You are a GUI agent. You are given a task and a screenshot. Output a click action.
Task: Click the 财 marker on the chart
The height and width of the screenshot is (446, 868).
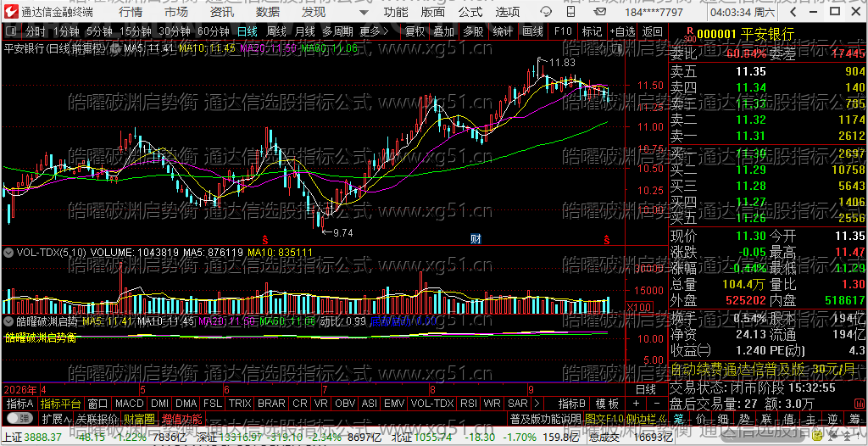click(476, 239)
